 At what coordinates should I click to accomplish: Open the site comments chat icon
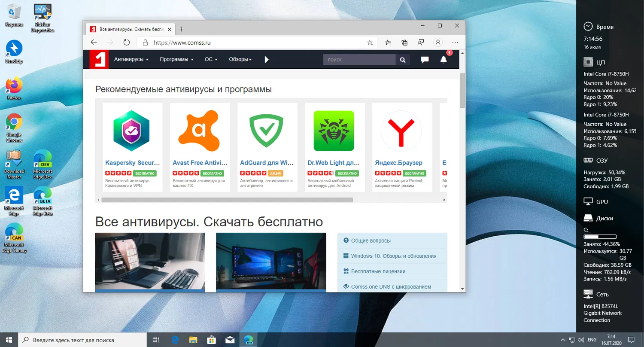(x=425, y=60)
